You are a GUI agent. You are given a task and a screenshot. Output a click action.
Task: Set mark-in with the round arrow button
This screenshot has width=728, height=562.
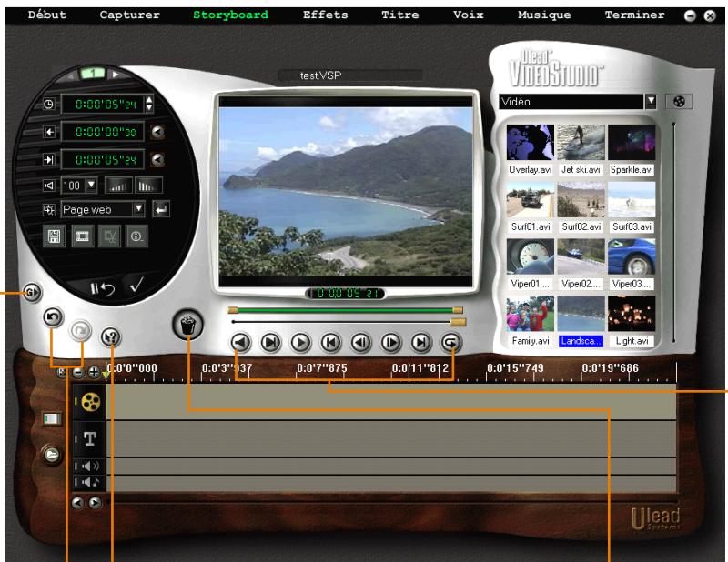157,132
